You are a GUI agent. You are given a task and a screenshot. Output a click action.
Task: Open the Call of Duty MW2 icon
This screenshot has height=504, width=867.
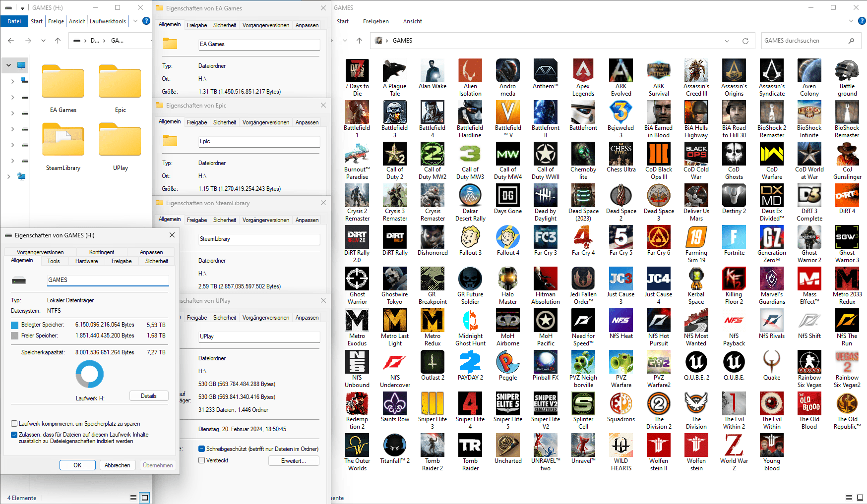433,161
